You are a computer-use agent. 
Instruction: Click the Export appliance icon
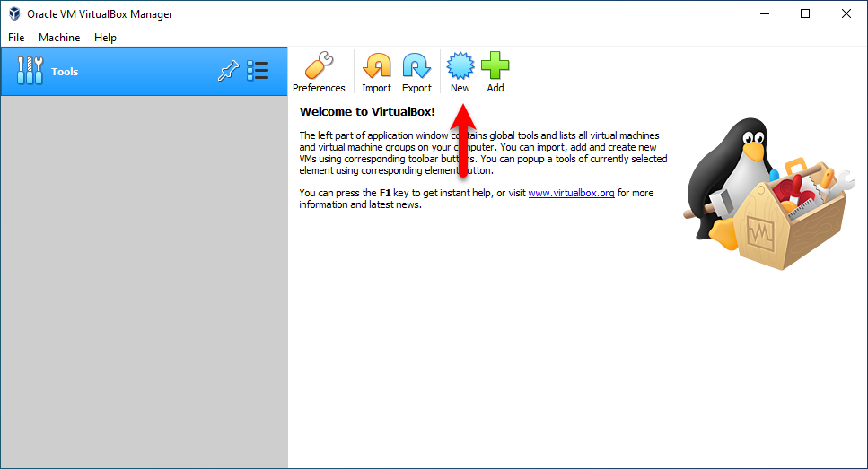(x=416, y=65)
